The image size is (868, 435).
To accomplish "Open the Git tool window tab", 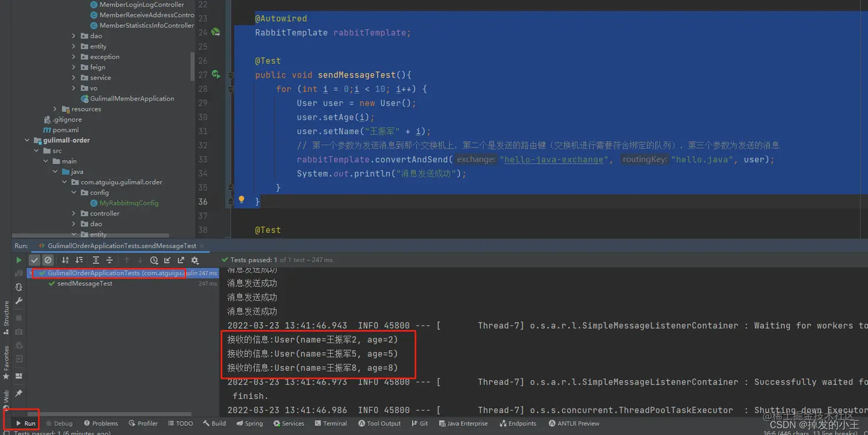I will pyautogui.click(x=420, y=424).
